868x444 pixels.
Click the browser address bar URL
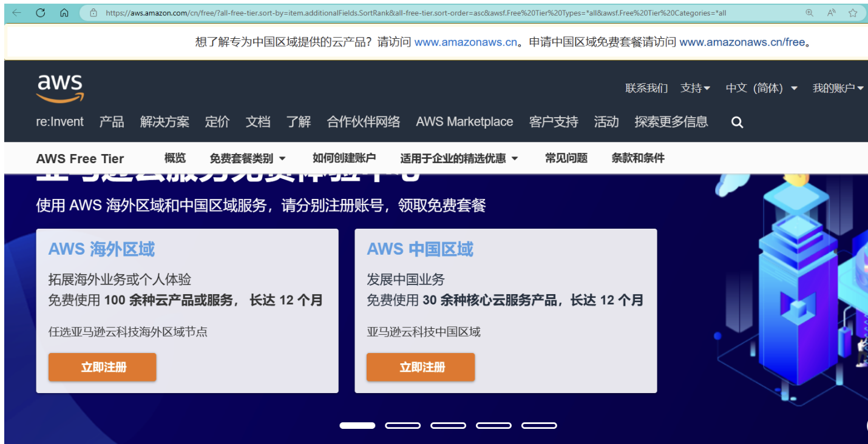coord(415,13)
